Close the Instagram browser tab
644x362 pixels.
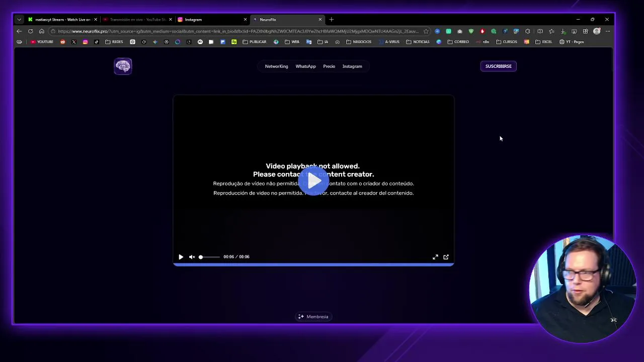click(x=245, y=20)
